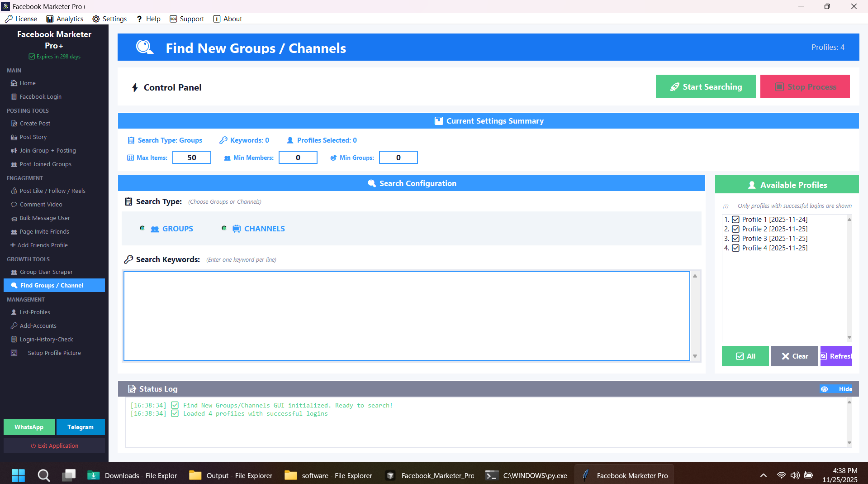The width and height of the screenshot is (868, 484).
Task: Click the Login-History-Check sidebar icon
Action: pos(14,340)
